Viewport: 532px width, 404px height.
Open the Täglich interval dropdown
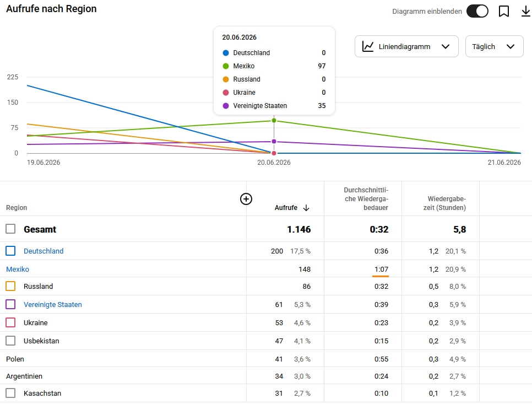[x=495, y=46]
